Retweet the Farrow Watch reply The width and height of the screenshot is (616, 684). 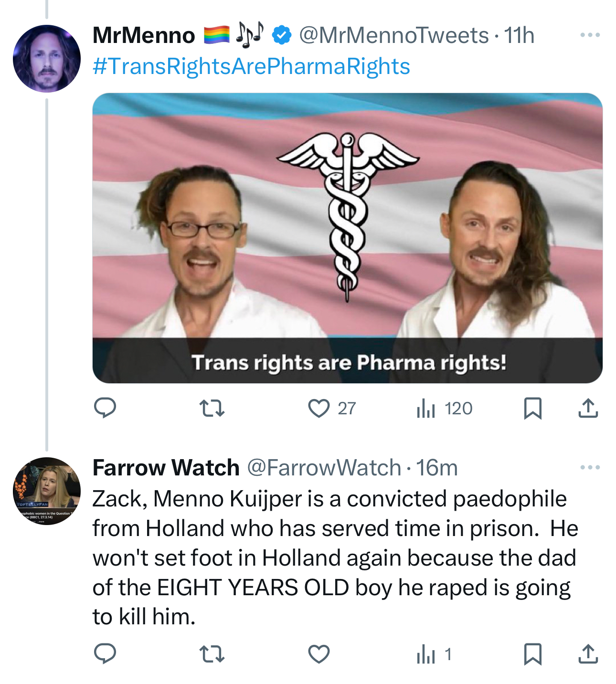(x=212, y=654)
